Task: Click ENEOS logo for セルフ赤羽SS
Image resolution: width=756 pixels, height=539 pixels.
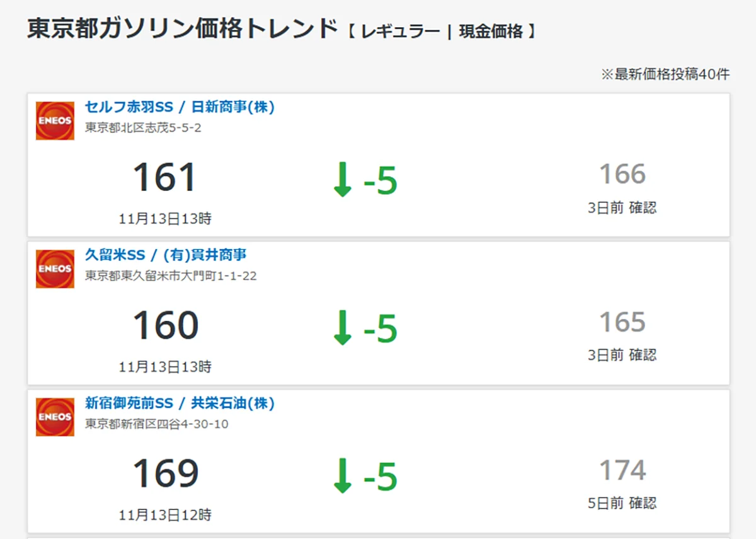Action: point(55,120)
